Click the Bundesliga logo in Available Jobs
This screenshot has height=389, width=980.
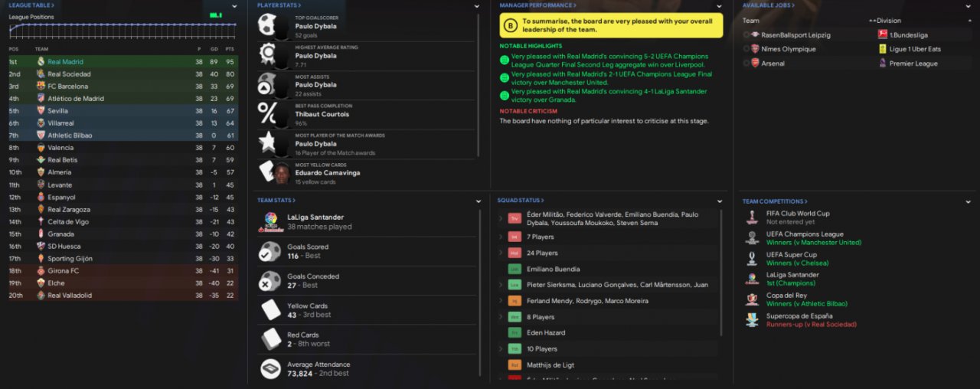[883, 35]
